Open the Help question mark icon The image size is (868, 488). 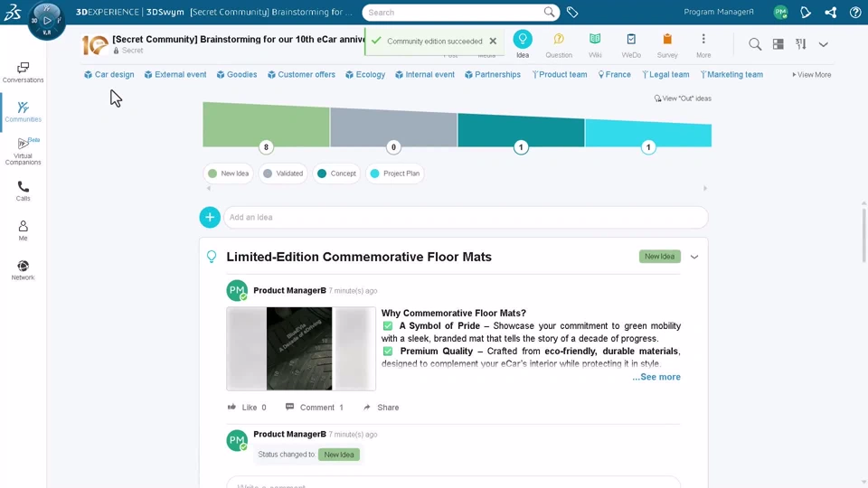point(855,12)
